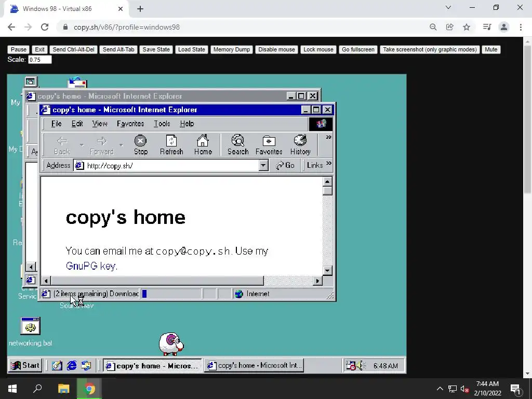Click the Windows flag throbber logo

coord(321,124)
